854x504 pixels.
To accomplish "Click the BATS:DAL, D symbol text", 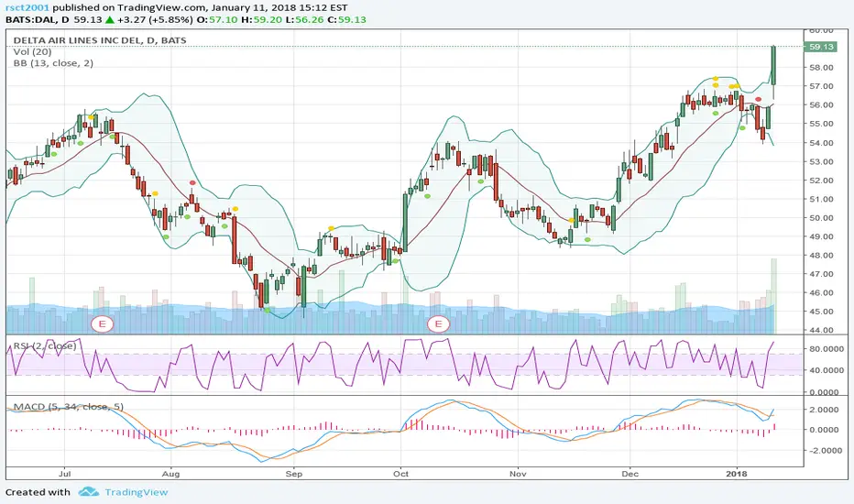I will point(38,19).
